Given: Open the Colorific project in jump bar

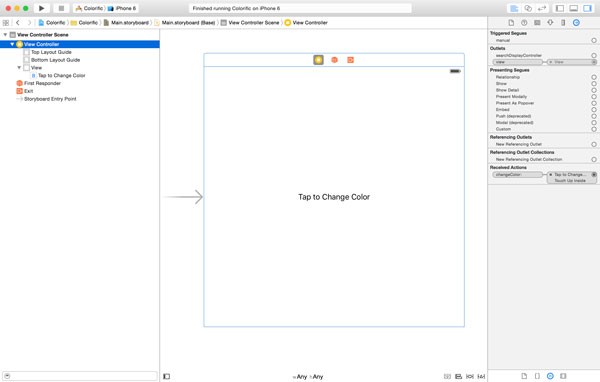Looking at the screenshot, I should point(52,23).
